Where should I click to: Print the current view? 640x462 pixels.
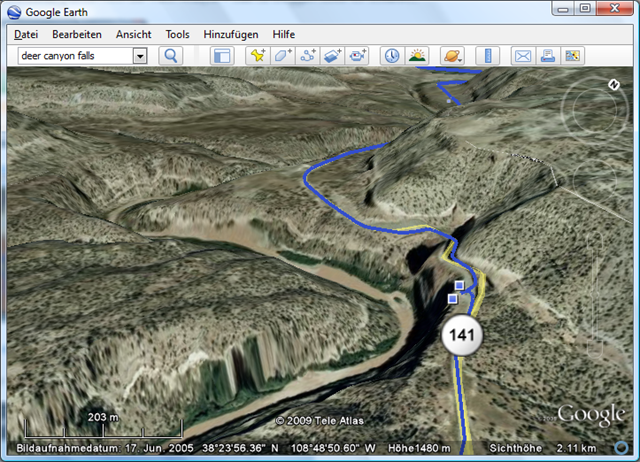click(x=548, y=56)
